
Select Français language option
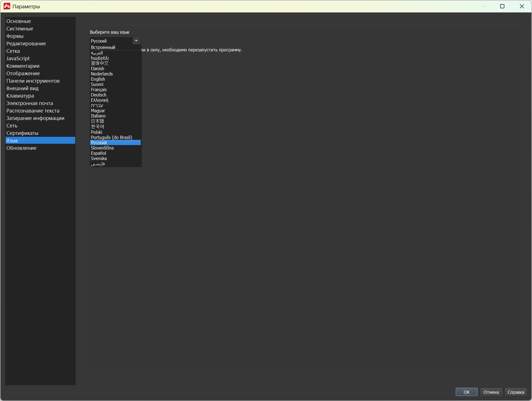pos(99,90)
